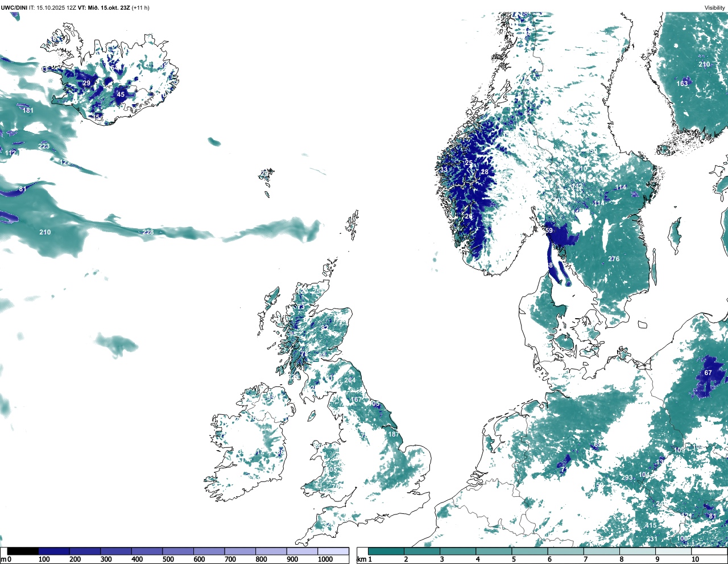728x564 pixels.
Task: Click visibility value 29 over western Iceland
Action: point(86,83)
